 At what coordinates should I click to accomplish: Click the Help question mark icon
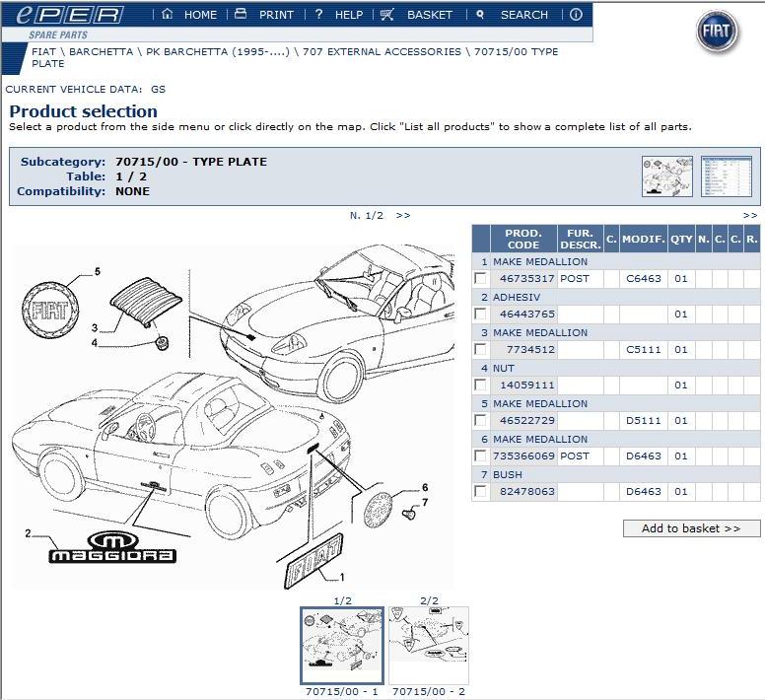(x=318, y=14)
